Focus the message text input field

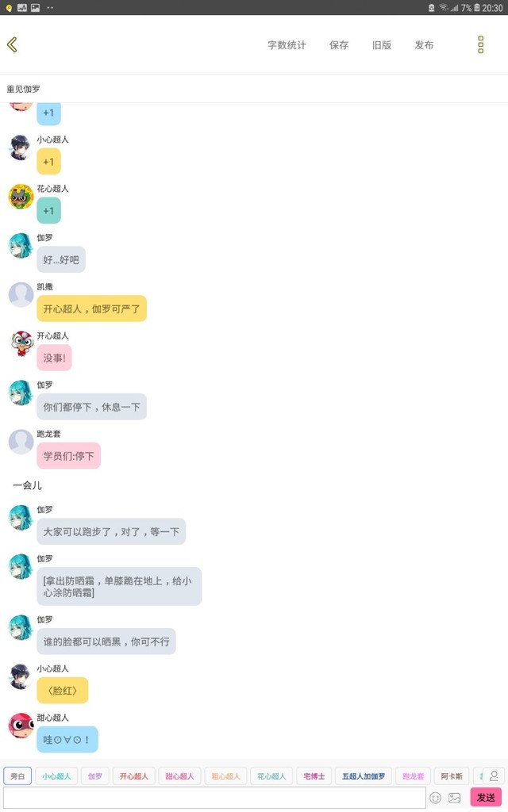pos(214,798)
